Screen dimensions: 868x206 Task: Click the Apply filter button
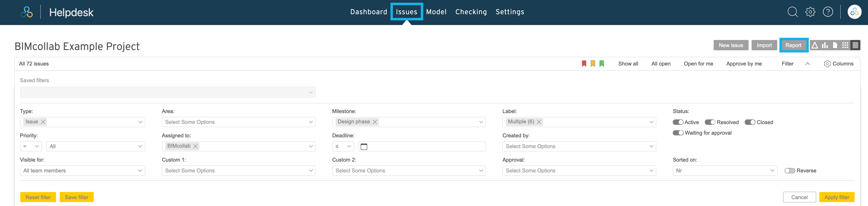click(837, 197)
